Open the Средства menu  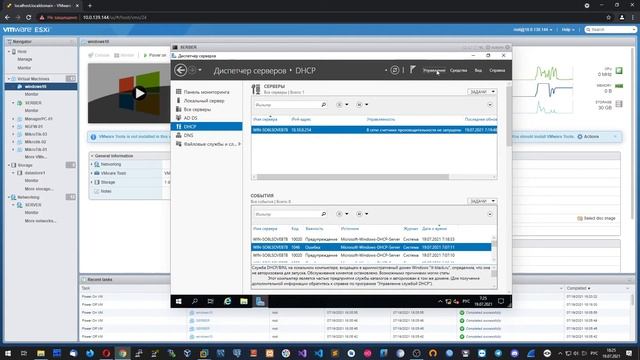pos(458,70)
